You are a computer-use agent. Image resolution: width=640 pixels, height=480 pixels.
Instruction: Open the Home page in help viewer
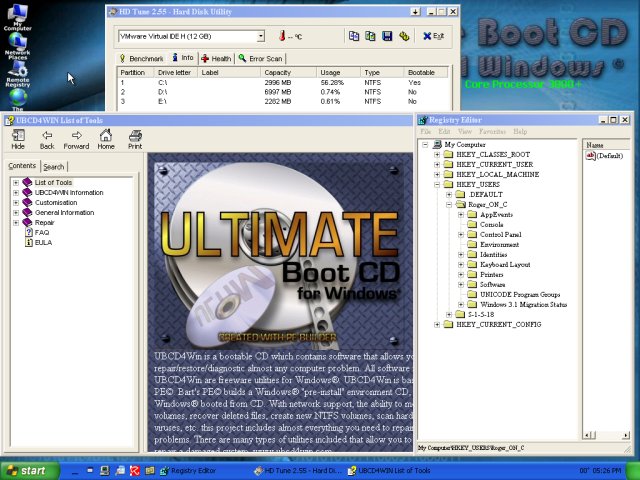coord(106,139)
